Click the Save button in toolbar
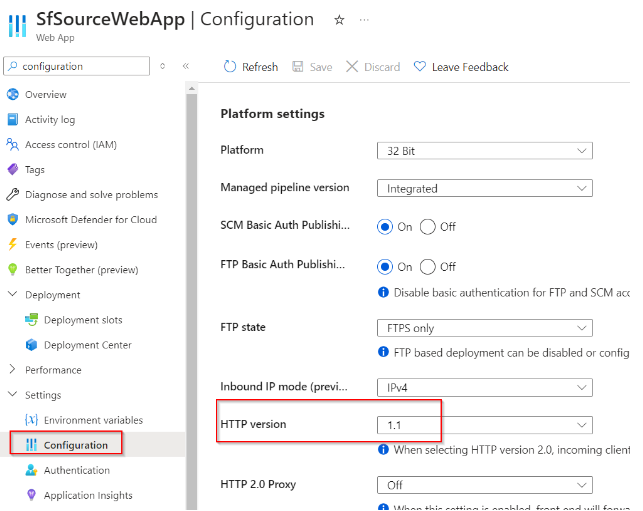Image resolution: width=643 pixels, height=511 pixels. click(312, 66)
